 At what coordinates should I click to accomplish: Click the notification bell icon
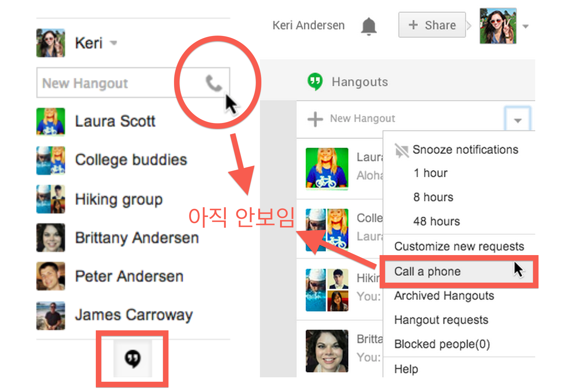[369, 26]
